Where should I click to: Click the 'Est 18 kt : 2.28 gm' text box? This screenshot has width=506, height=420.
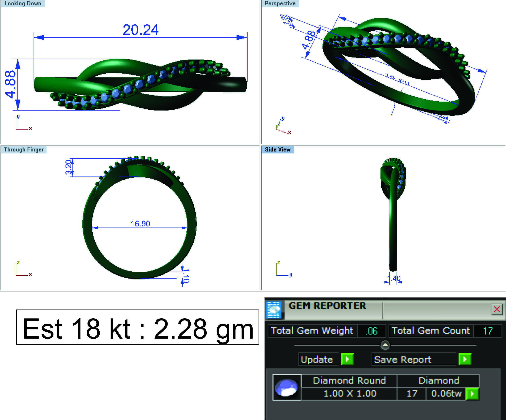tap(138, 327)
